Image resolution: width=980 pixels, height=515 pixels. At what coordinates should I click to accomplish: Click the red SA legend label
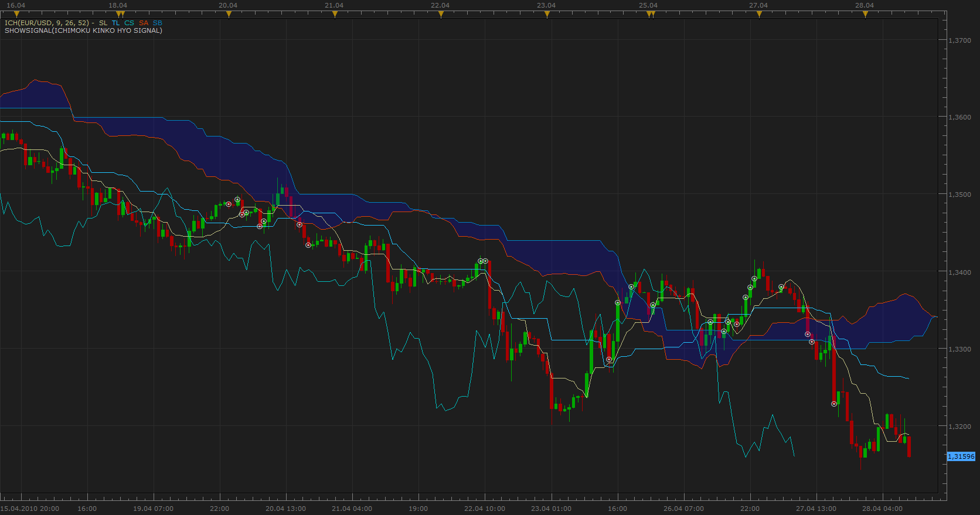pyautogui.click(x=144, y=23)
